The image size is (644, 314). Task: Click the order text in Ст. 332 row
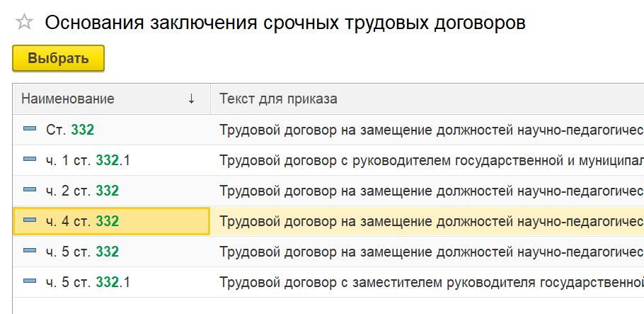[x=430, y=130]
